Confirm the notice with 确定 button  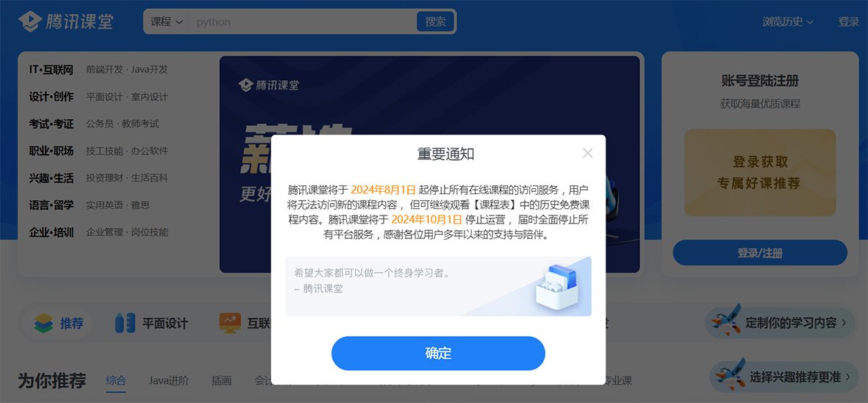click(x=438, y=353)
